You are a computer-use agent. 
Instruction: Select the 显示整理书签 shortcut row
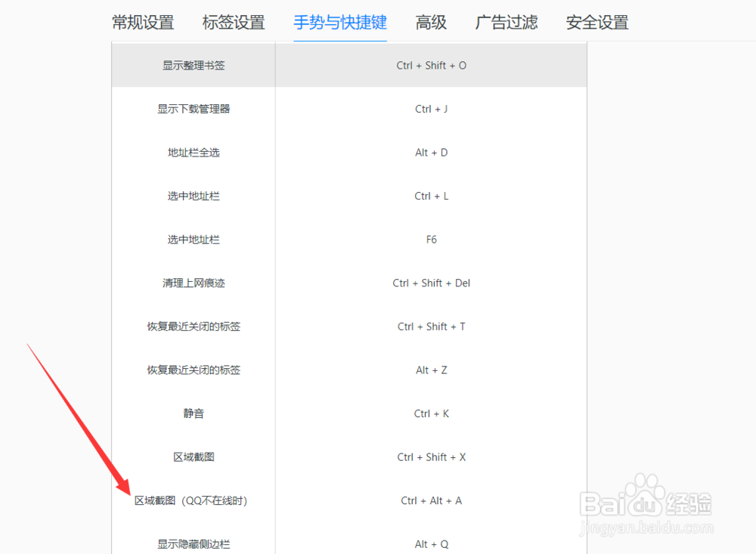pyautogui.click(x=194, y=65)
